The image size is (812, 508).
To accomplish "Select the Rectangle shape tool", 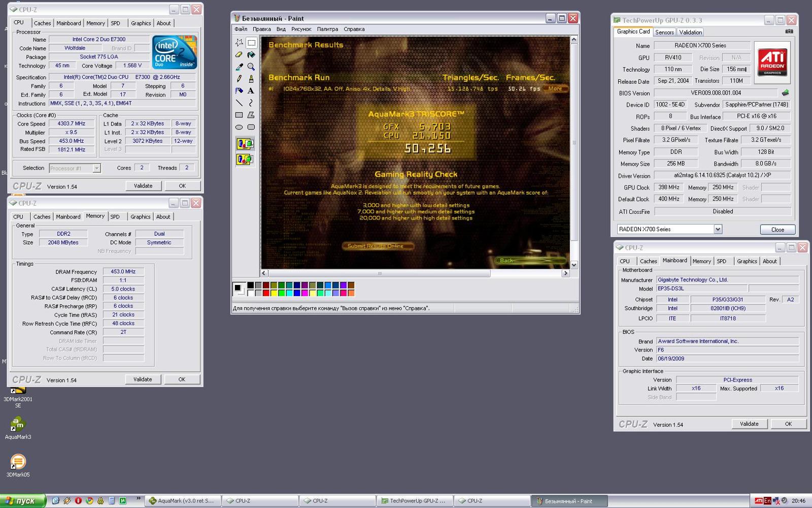I will pos(239,115).
